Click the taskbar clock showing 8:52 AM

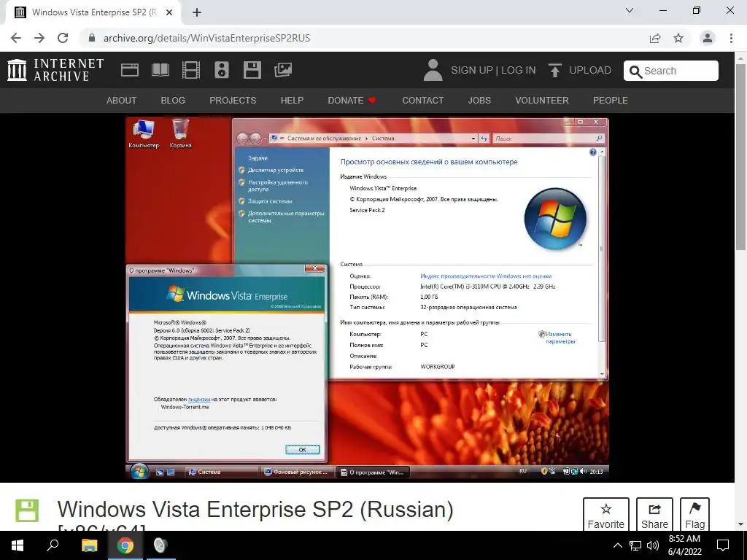pyautogui.click(x=684, y=545)
